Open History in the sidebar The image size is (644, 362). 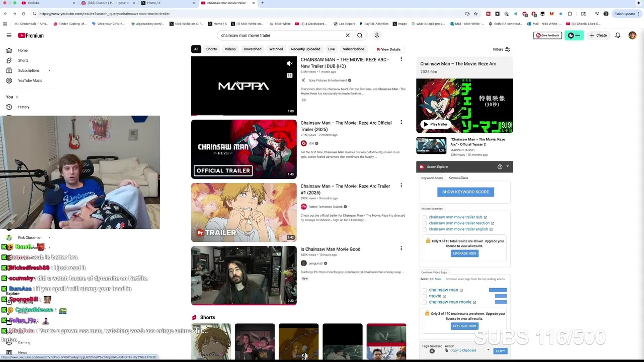pos(23,107)
